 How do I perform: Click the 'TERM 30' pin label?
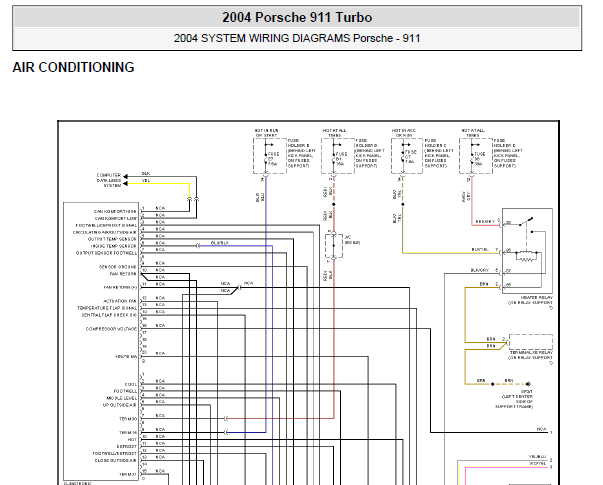pos(128,419)
